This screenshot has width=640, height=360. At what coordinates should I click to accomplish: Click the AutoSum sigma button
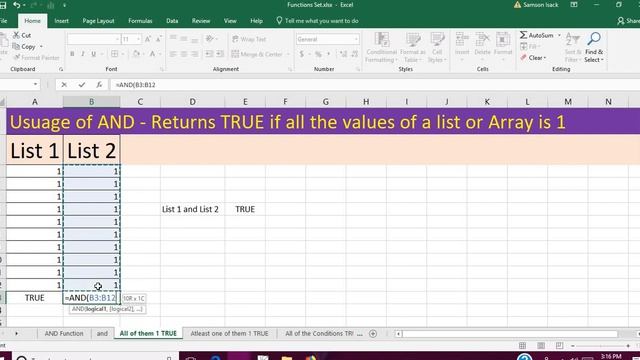[x=536, y=35]
